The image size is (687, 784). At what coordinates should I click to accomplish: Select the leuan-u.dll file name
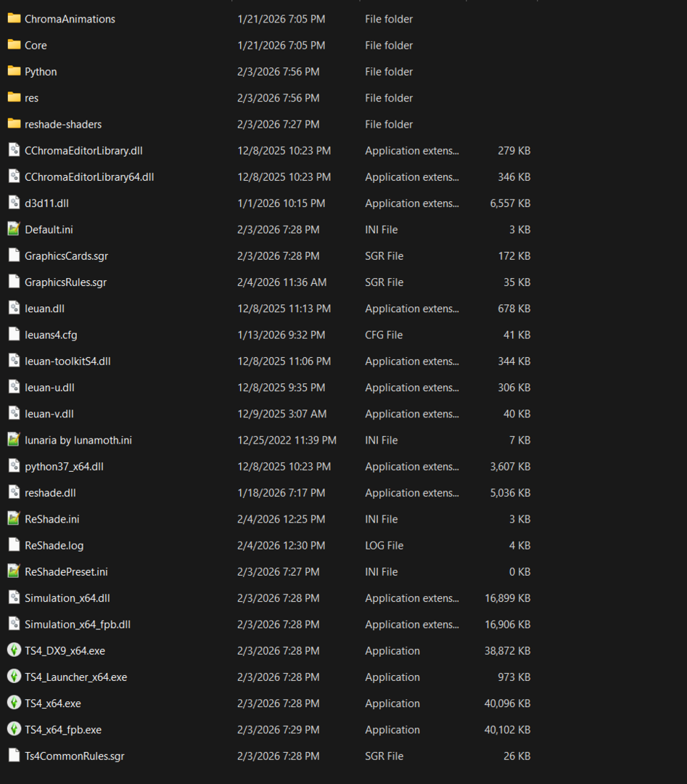[50, 388]
